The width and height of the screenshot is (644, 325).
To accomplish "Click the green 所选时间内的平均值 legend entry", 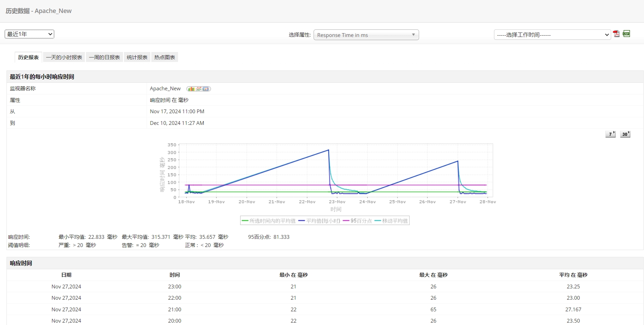I will pos(268,221).
